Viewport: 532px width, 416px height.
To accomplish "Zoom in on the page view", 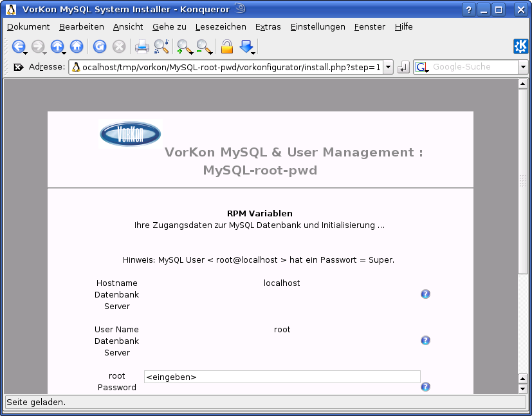I will (184, 46).
